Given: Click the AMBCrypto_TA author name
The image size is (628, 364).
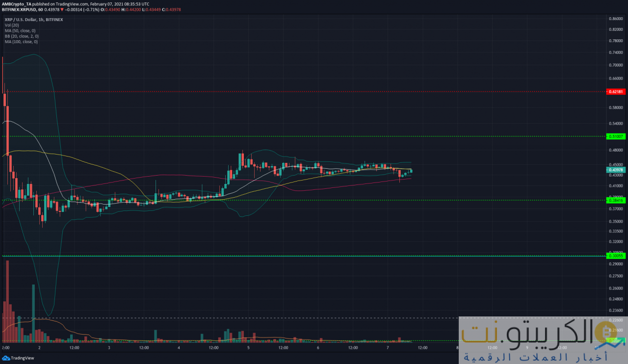Looking at the screenshot, I should tap(17, 3).
